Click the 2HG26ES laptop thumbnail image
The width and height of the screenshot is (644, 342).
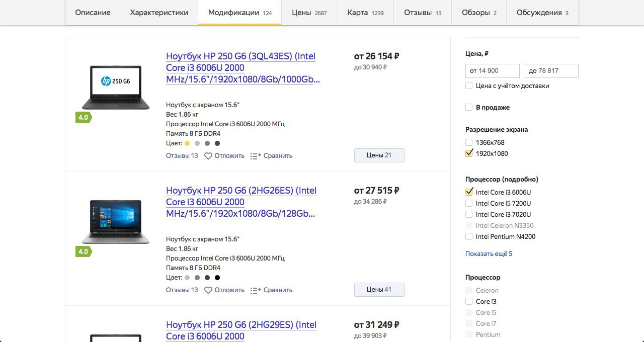pyautogui.click(x=116, y=222)
